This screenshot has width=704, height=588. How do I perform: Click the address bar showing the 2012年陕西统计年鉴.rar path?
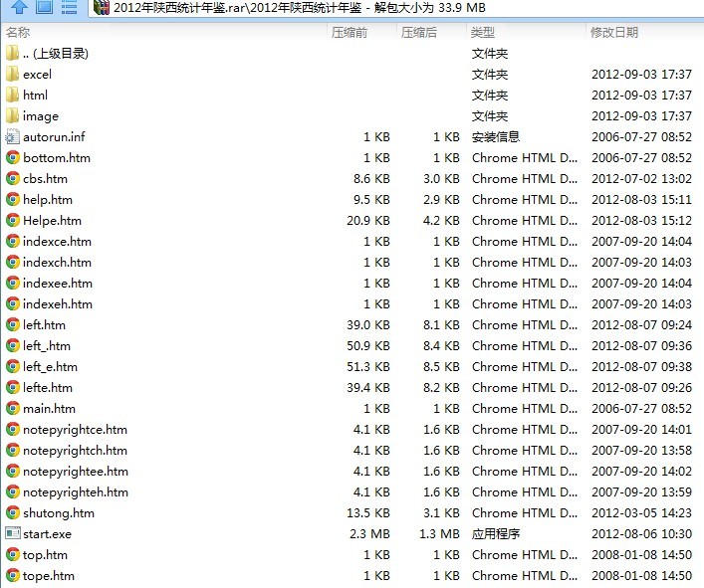(395, 8)
